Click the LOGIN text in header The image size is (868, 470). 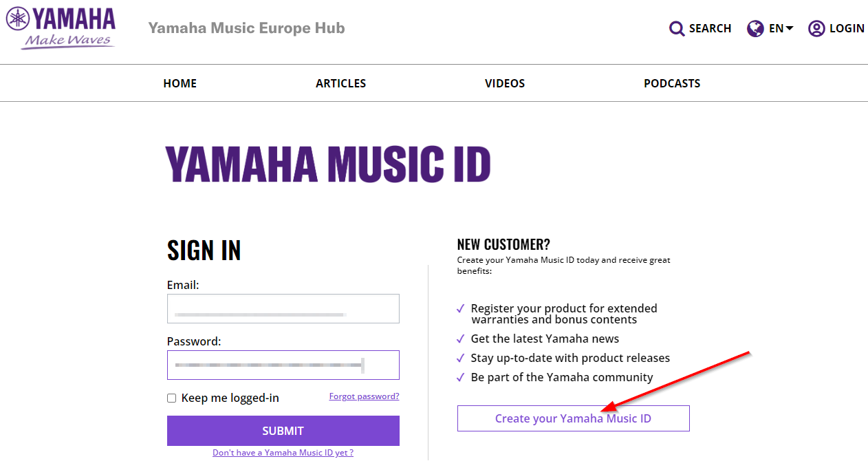[x=847, y=28]
